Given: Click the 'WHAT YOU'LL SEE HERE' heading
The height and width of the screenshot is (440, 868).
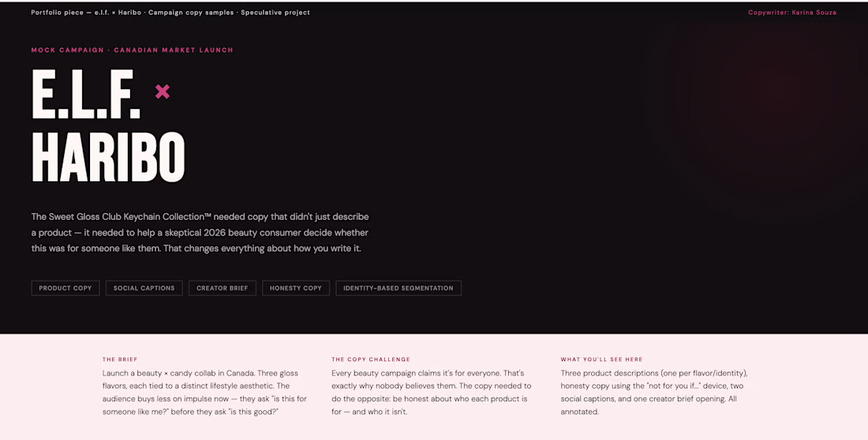Looking at the screenshot, I should pyautogui.click(x=602, y=360).
